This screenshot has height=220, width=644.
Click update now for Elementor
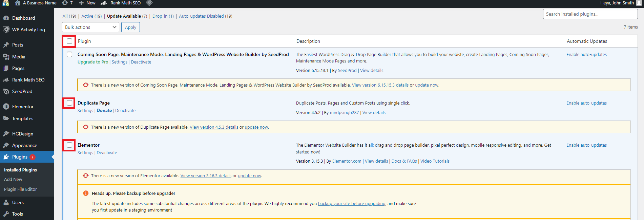click(x=249, y=176)
